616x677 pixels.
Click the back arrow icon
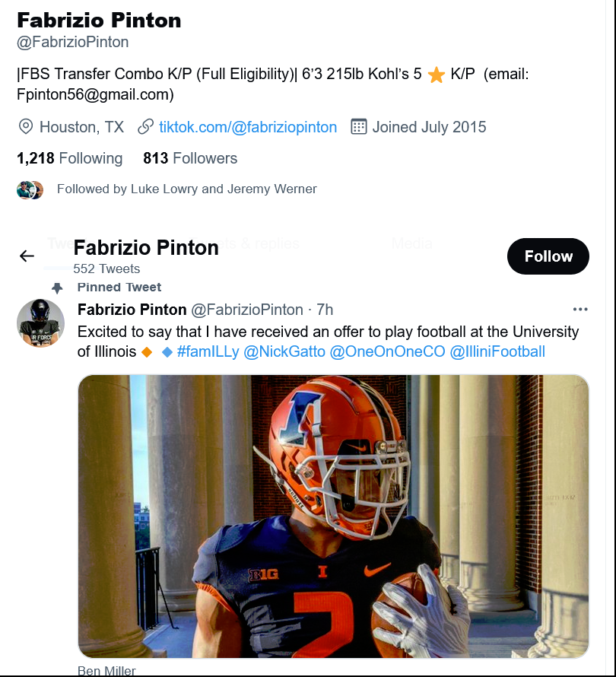[x=27, y=256]
